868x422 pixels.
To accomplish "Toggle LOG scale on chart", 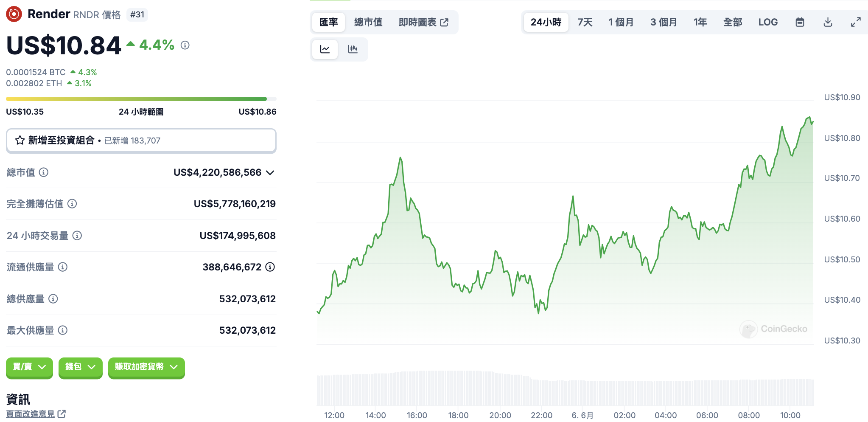I will 768,22.
